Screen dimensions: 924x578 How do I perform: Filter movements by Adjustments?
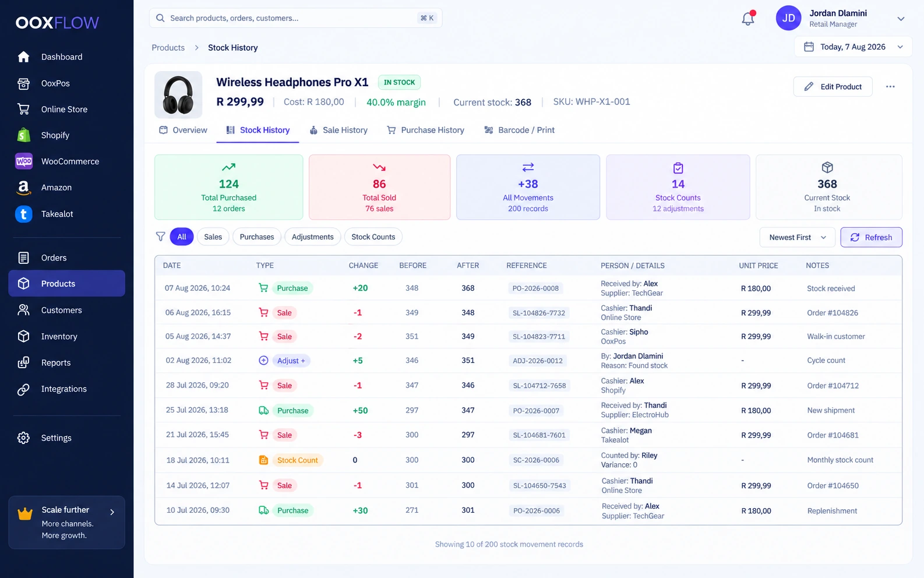click(x=313, y=237)
